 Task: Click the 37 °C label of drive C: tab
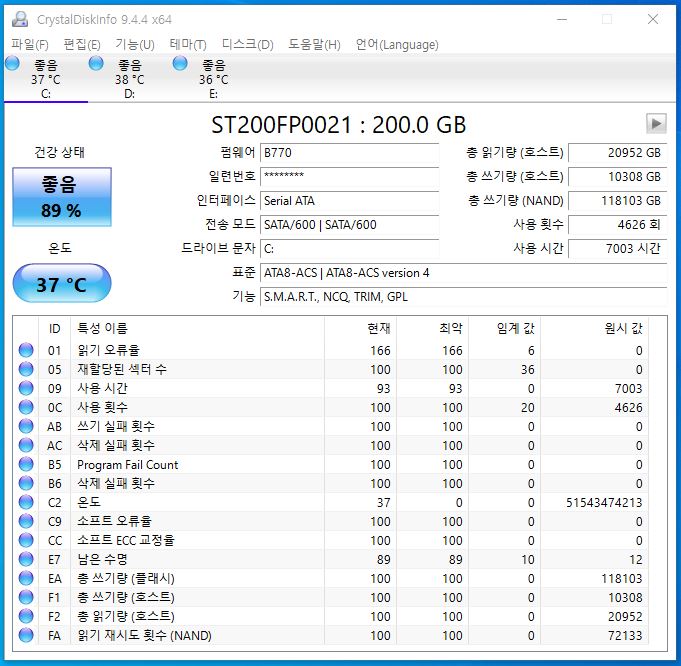(x=46, y=80)
